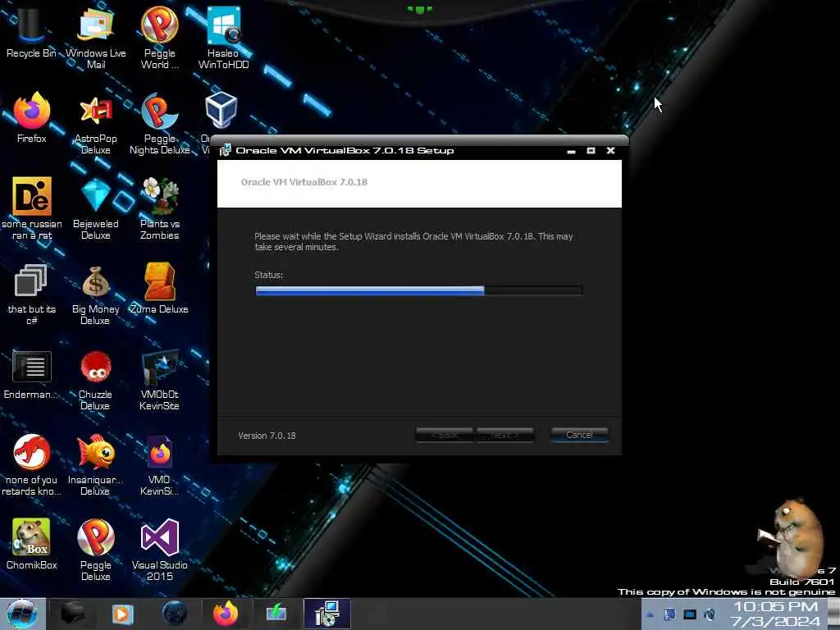Select the Zuma Deluxe desktop icon
The image size is (840, 630).
159,288
